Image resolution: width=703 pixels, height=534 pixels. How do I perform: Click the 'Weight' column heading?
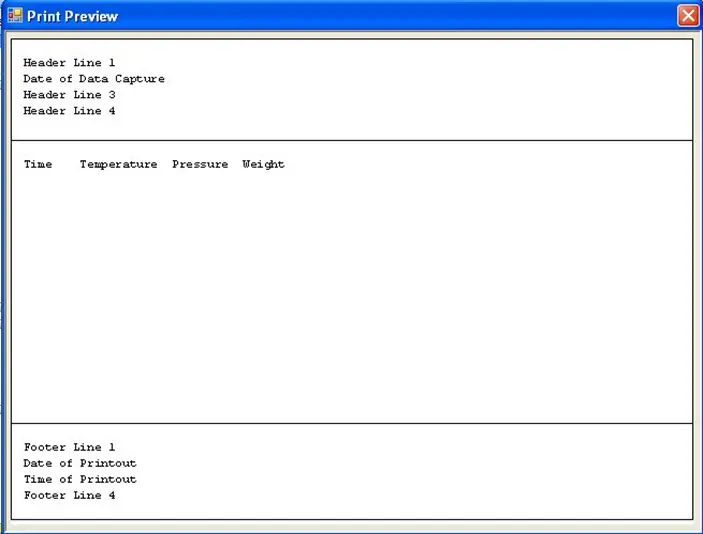tap(263, 165)
